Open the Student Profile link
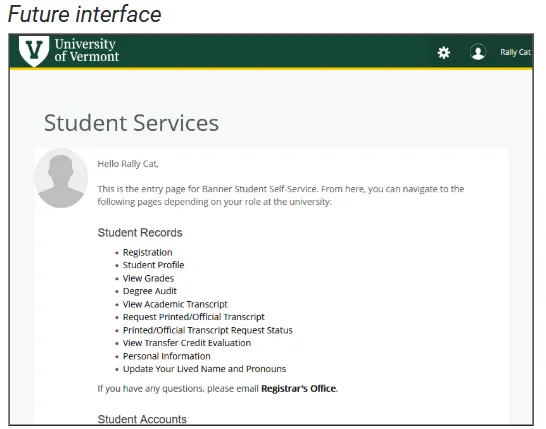546x429 pixels. click(154, 265)
